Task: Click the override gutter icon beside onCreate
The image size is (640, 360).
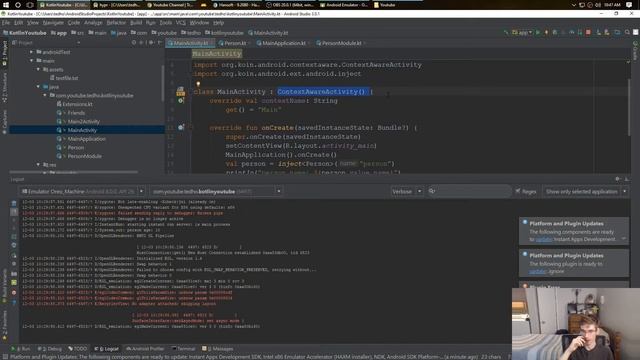Action: tap(181, 128)
